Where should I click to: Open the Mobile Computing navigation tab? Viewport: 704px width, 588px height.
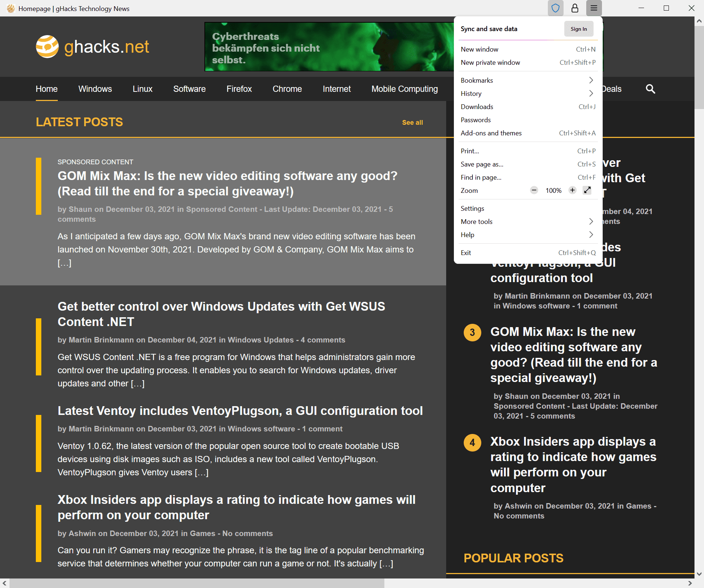pyautogui.click(x=404, y=89)
